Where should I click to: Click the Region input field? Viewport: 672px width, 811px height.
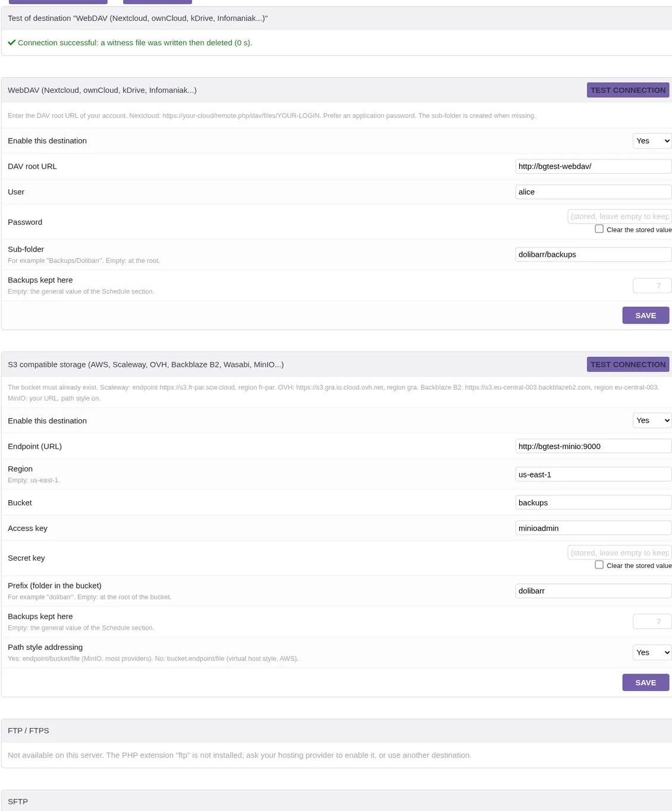pyautogui.click(x=594, y=474)
